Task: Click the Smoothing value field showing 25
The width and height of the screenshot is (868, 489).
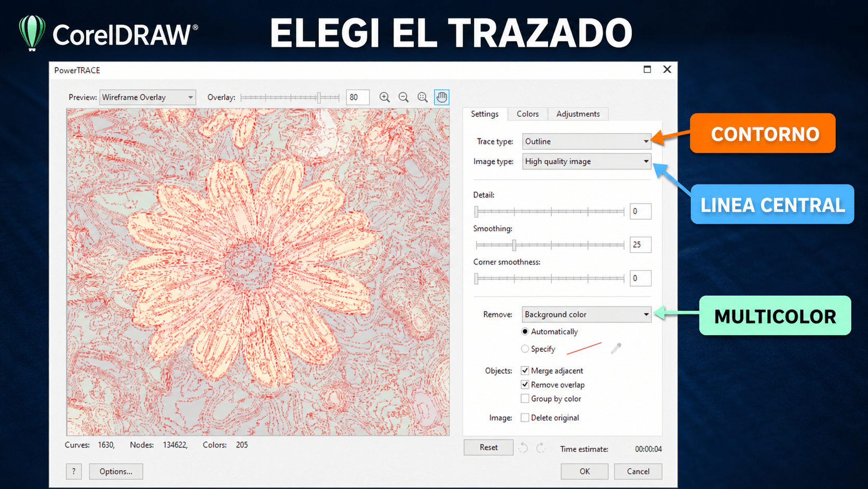Action: [x=640, y=245]
